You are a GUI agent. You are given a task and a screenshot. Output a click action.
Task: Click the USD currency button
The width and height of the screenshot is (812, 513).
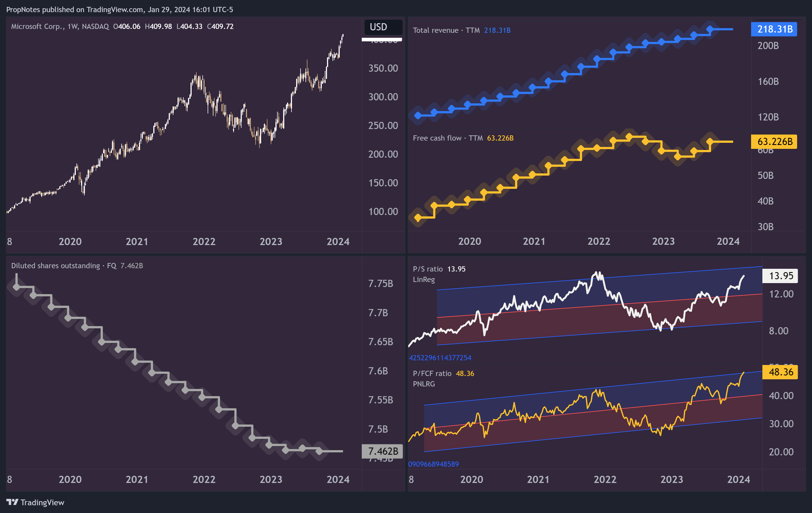tap(383, 27)
